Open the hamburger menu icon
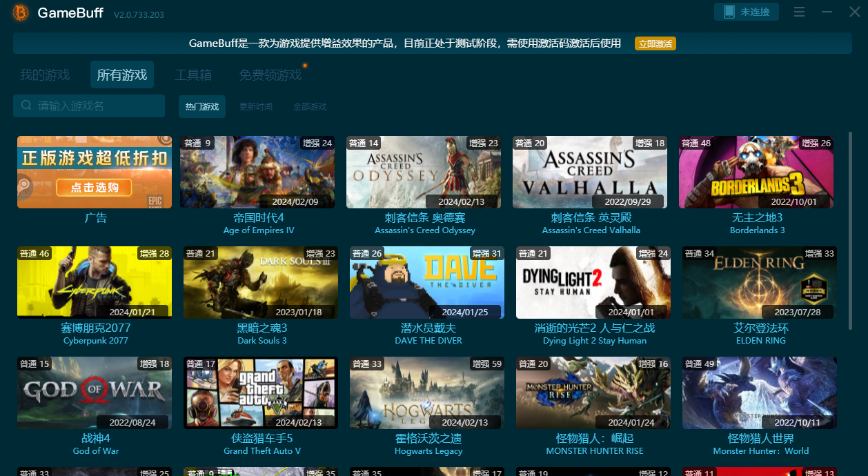 coord(800,12)
